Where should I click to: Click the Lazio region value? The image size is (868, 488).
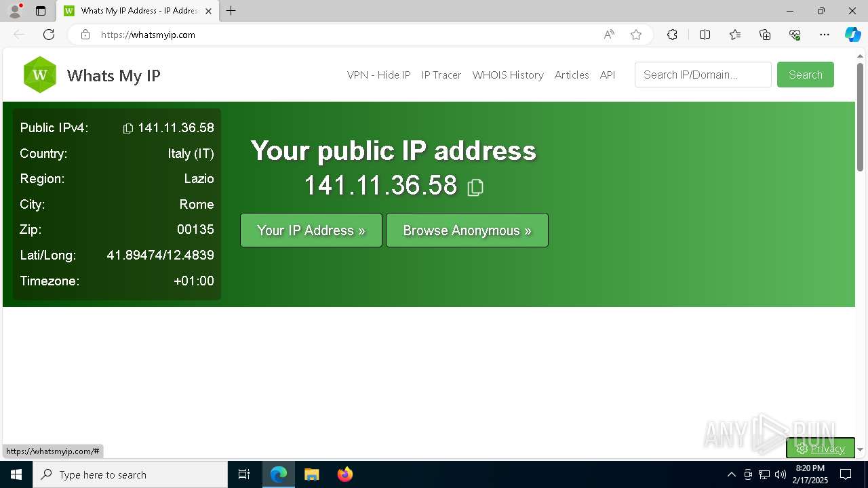[199, 179]
